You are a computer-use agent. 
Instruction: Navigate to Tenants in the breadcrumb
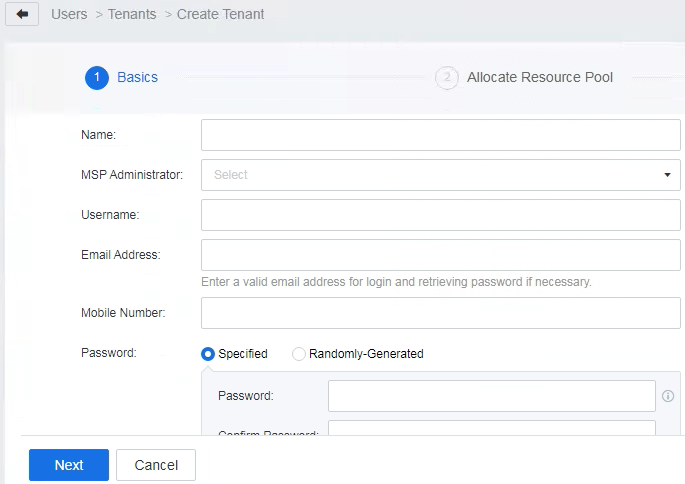pos(131,15)
